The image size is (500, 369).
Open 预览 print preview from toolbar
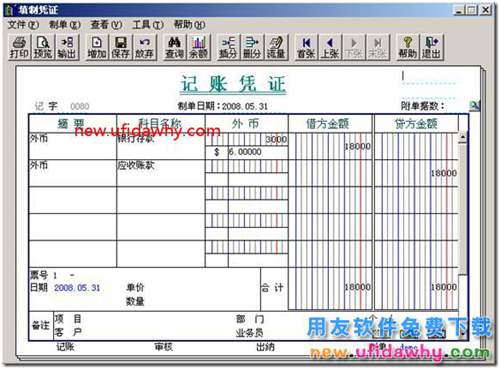tap(43, 47)
